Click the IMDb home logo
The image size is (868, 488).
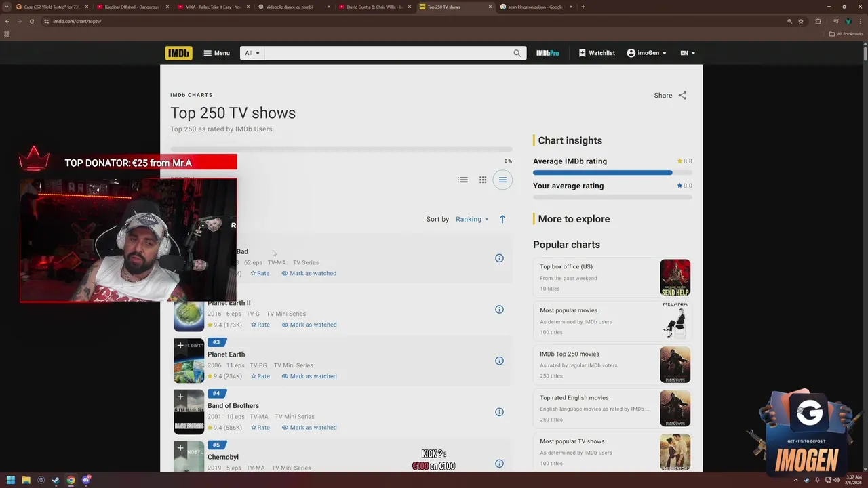pyautogui.click(x=178, y=53)
